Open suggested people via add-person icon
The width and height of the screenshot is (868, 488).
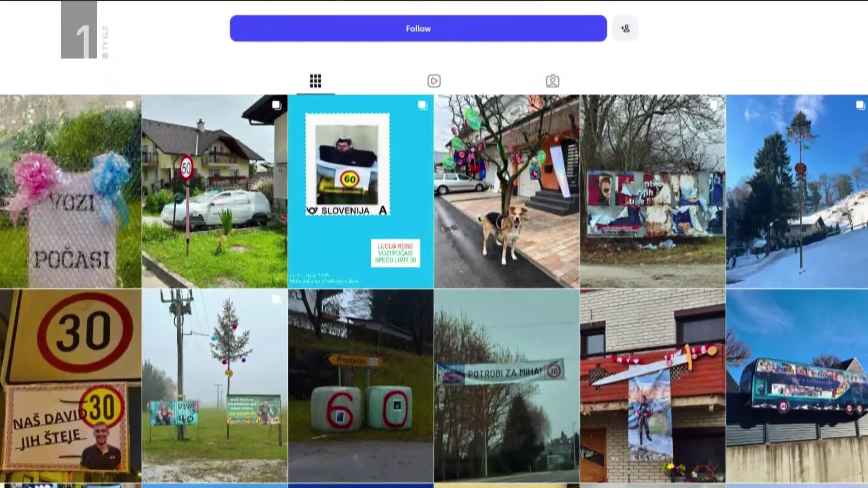pos(625,28)
